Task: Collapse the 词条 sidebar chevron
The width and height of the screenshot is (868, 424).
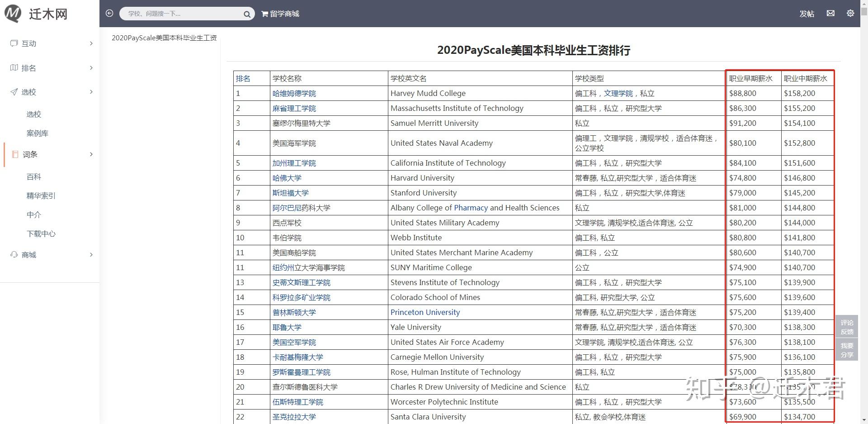Action: pyautogui.click(x=91, y=154)
